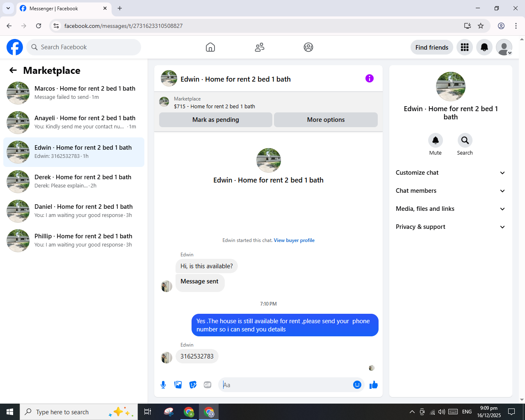The image size is (525, 420).
Task: Click the Find friends button
Action: [432, 47]
